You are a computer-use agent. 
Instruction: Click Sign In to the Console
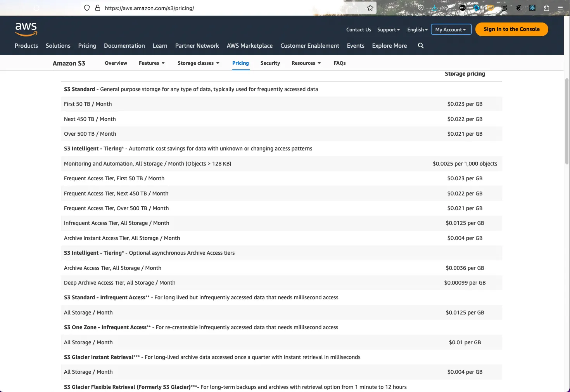[x=511, y=29]
